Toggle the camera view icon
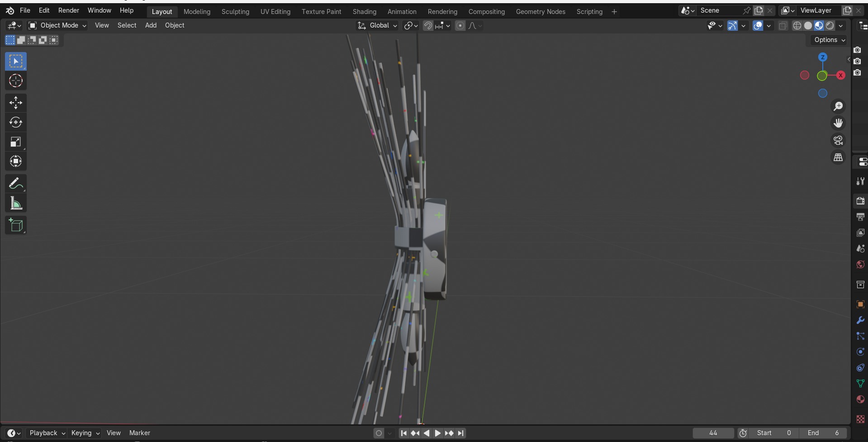This screenshot has width=868, height=442. point(838,140)
